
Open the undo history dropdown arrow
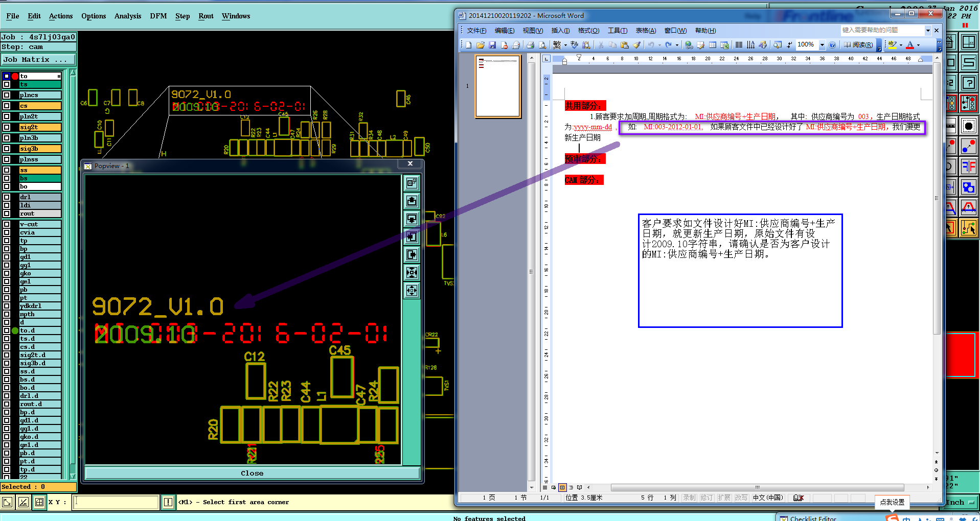tap(659, 45)
